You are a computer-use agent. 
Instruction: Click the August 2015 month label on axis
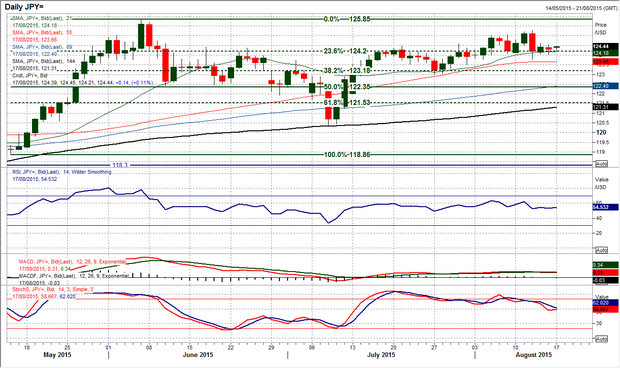[533, 355]
